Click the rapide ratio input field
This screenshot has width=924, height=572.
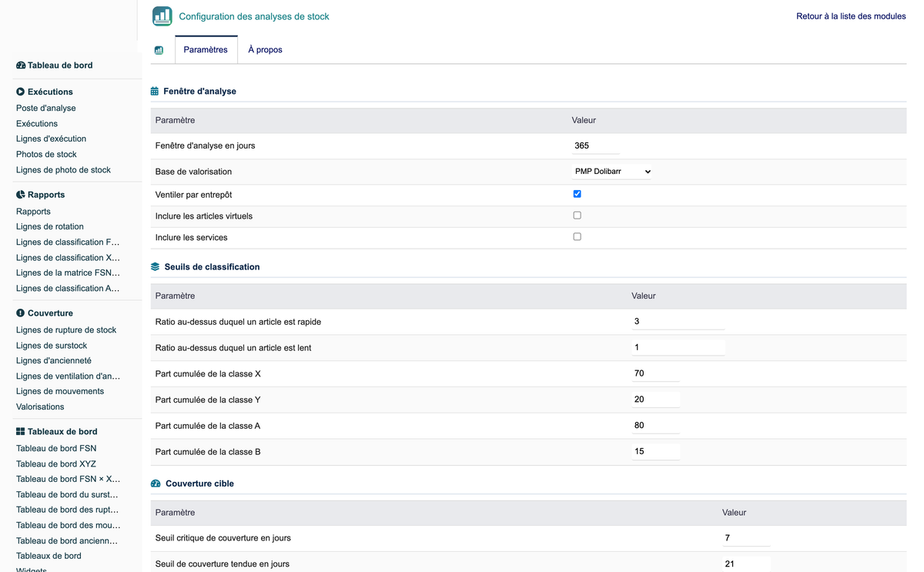tap(678, 321)
